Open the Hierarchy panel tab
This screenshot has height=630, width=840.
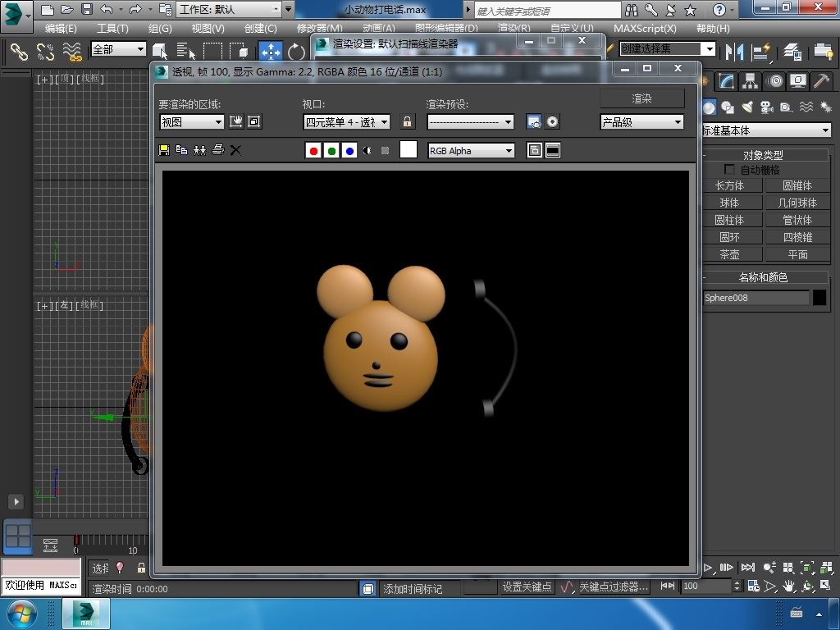click(750, 81)
